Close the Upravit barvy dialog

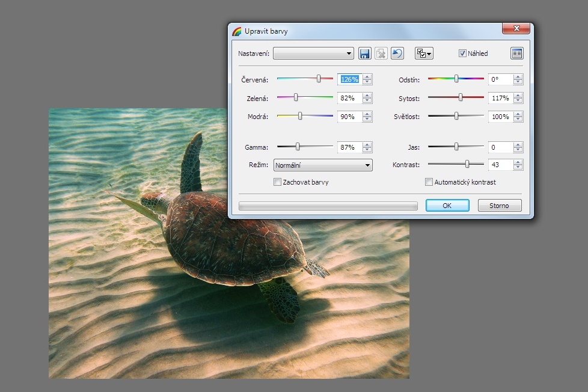[516, 28]
